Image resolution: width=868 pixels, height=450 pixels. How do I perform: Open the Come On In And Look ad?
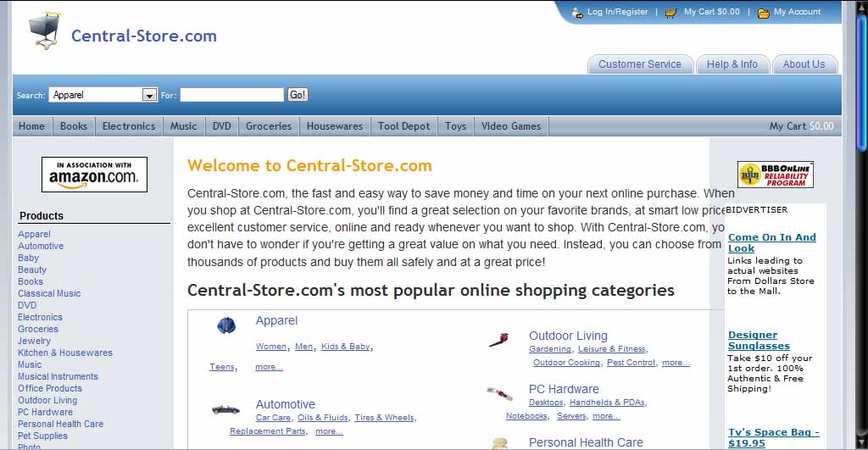(771, 242)
